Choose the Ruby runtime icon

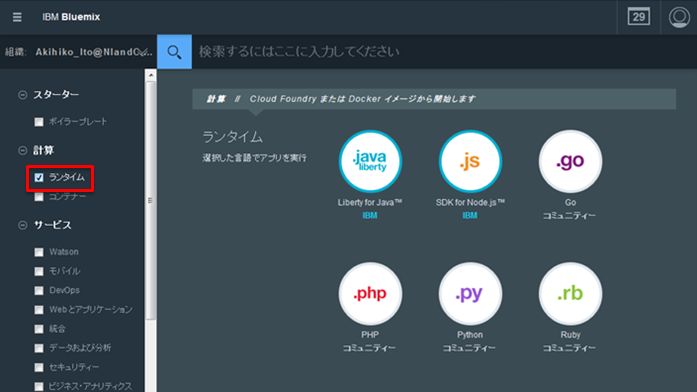click(570, 293)
